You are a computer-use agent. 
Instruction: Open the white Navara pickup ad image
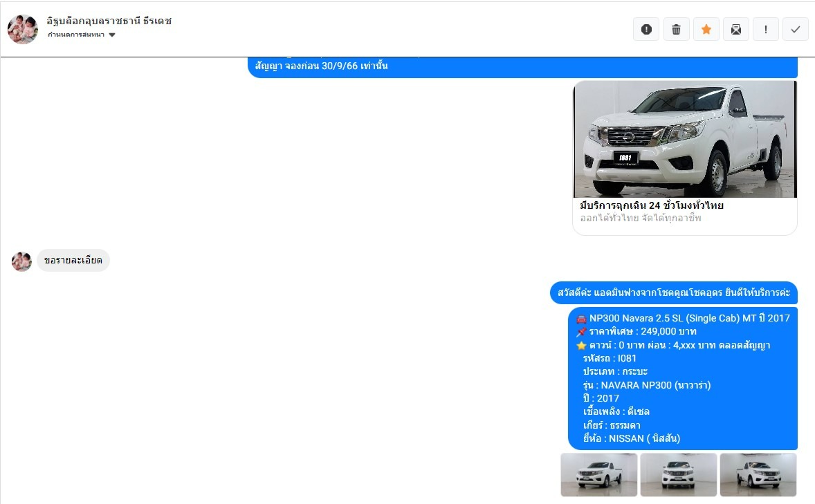(x=684, y=139)
